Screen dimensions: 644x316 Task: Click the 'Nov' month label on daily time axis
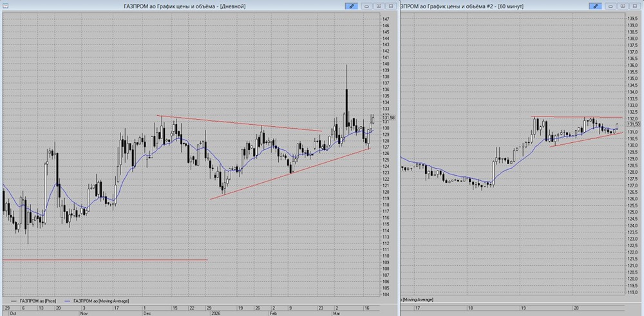coord(84,313)
